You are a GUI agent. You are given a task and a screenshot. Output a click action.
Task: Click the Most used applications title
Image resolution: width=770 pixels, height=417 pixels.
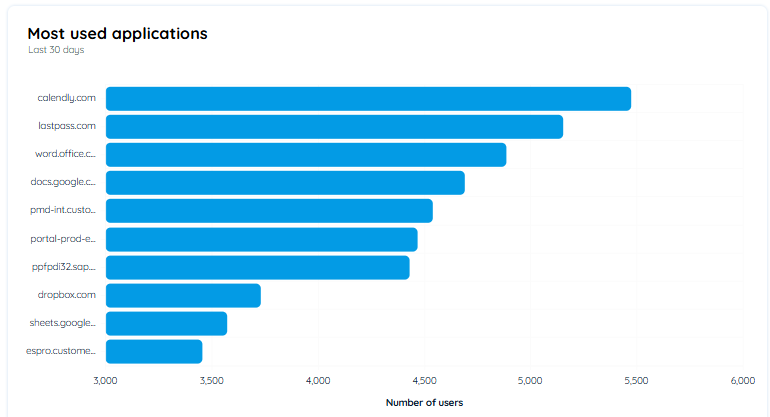117,34
